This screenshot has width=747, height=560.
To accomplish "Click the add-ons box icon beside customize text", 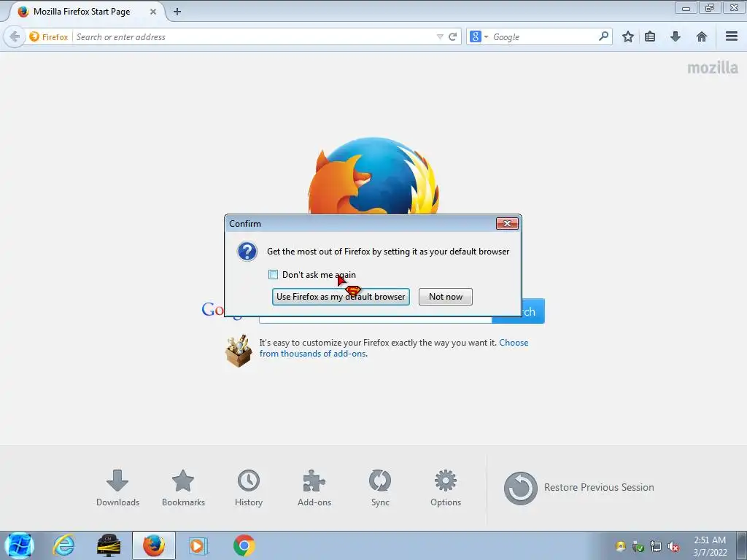I will click(239, 351).
